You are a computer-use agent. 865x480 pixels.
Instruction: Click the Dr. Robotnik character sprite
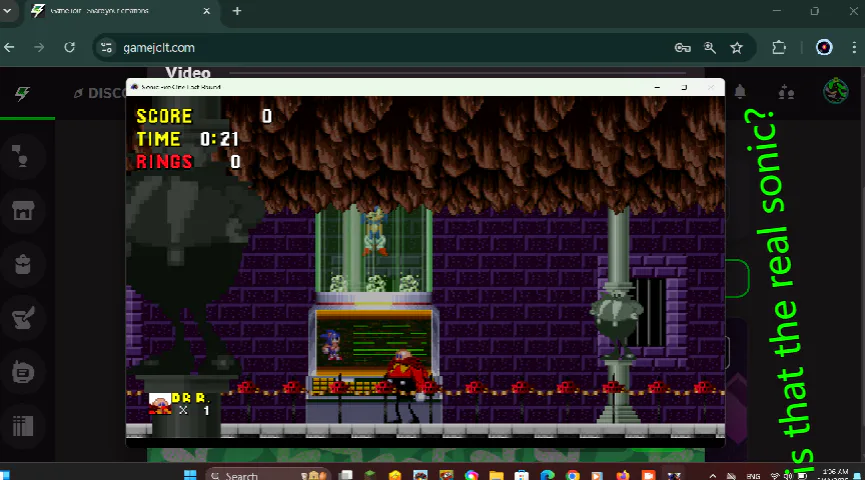[407, 385]
